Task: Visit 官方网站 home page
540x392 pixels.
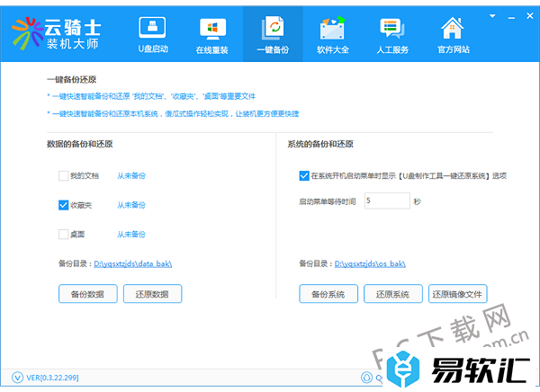Action: click(x=454, y=35)
